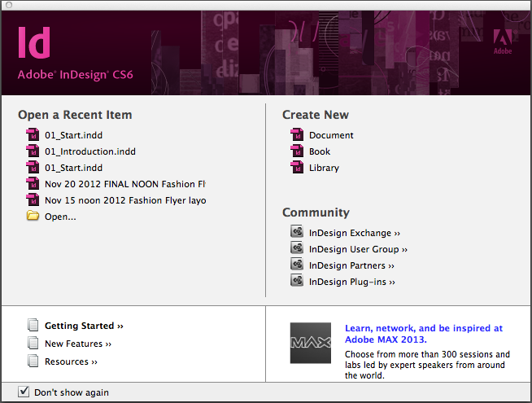Visit InDesign Exchange link
This screenshot has height=403, width=532.
coord(355,233)
